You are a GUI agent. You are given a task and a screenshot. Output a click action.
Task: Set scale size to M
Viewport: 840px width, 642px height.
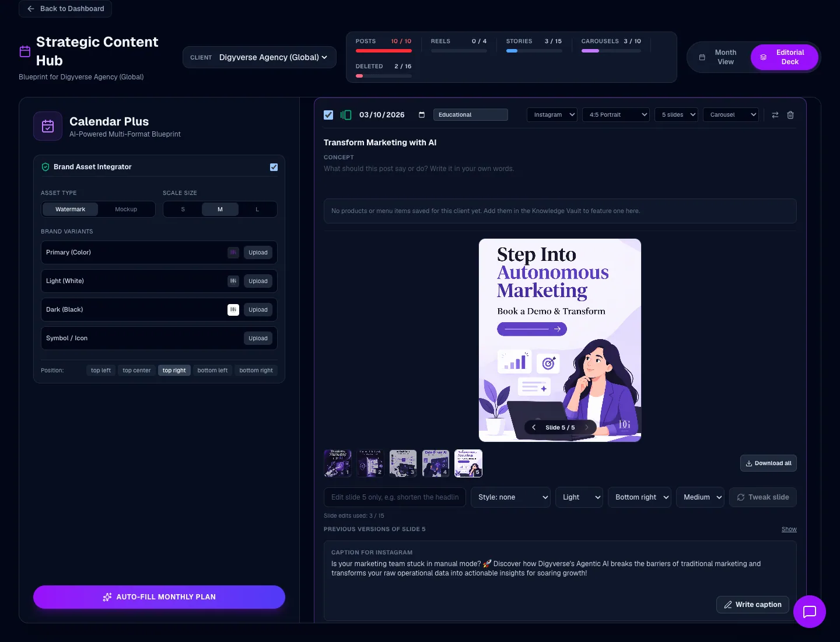click(x=220, y=210)
